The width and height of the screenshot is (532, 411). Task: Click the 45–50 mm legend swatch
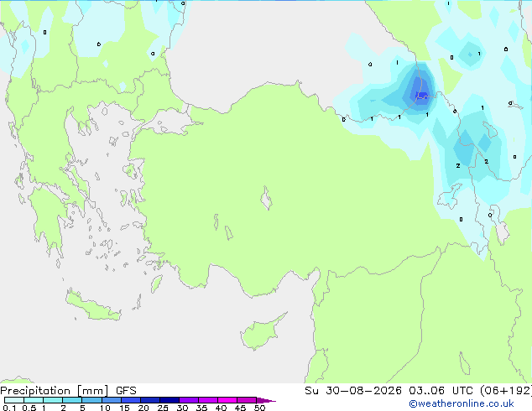[247, 400]
